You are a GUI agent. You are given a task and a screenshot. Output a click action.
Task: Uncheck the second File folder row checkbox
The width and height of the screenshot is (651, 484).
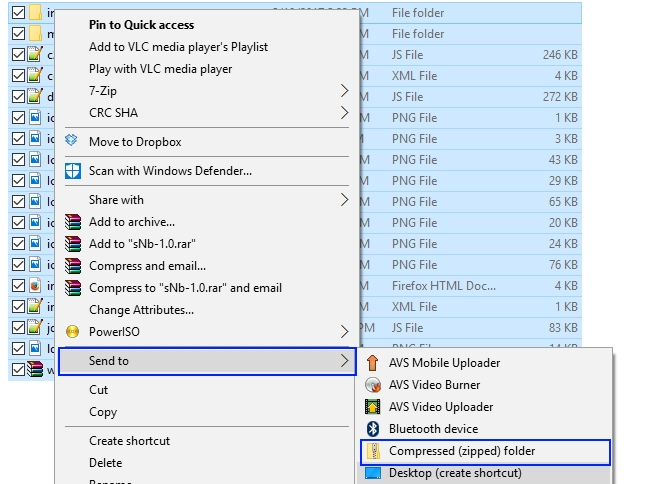tap(18, 34)
